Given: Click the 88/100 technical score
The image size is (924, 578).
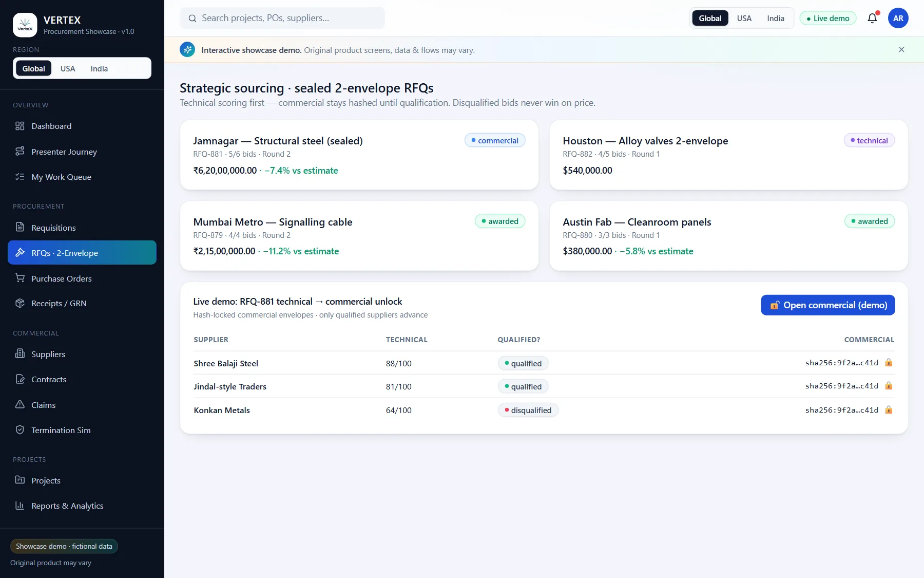Looking at the screenshot, I should [399, 363].
